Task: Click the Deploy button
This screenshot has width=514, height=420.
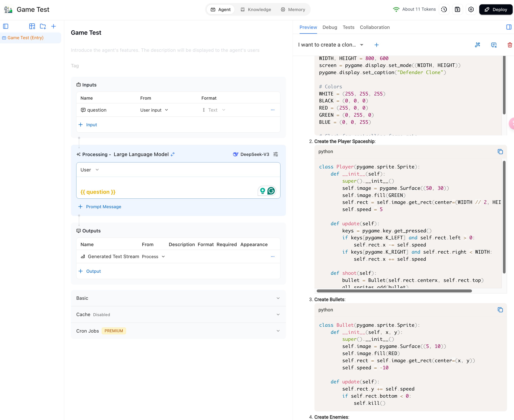Action: coord(496,9)
